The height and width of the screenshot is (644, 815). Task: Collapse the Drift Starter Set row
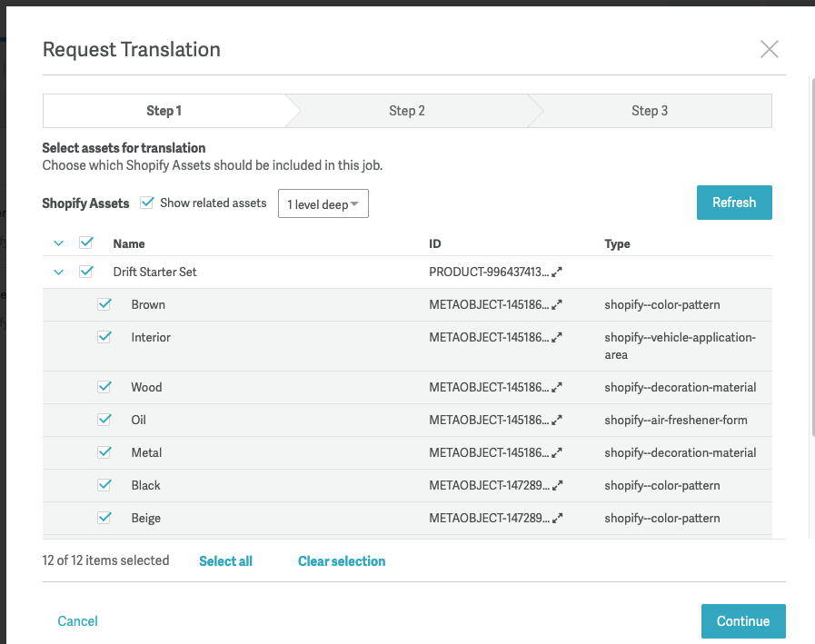59,272
